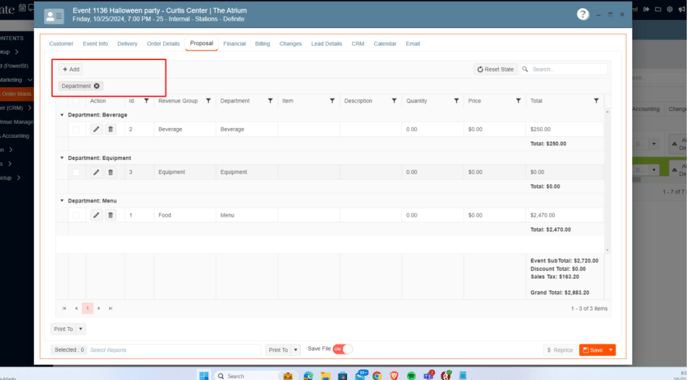Viewport: 688px width, 380px height.
Task: Toggle the Save File switch
Action: (x=342, y=349)
